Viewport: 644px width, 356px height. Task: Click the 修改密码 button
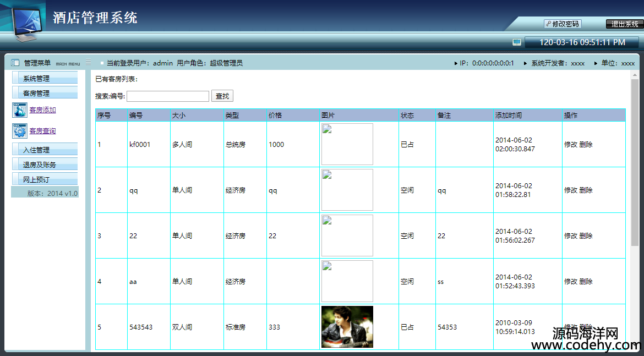(x=563, y=24)
